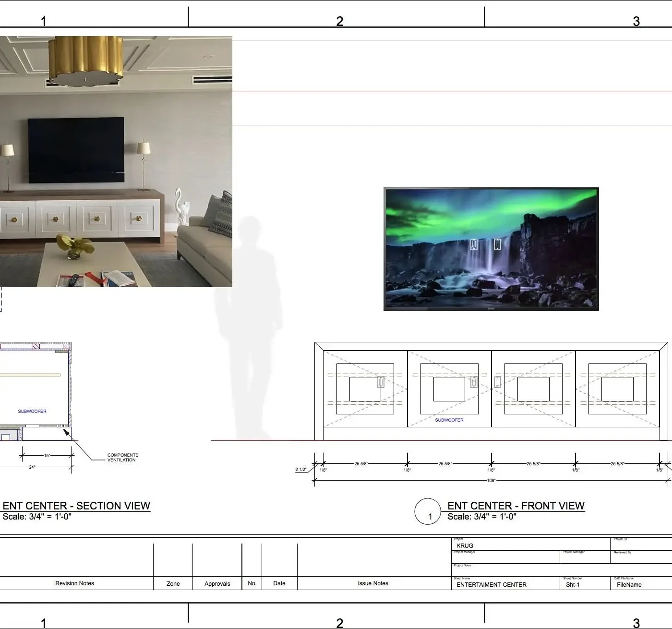
Task: Click the "Revision Notes" column heading
Action: [x=74, y=583]
